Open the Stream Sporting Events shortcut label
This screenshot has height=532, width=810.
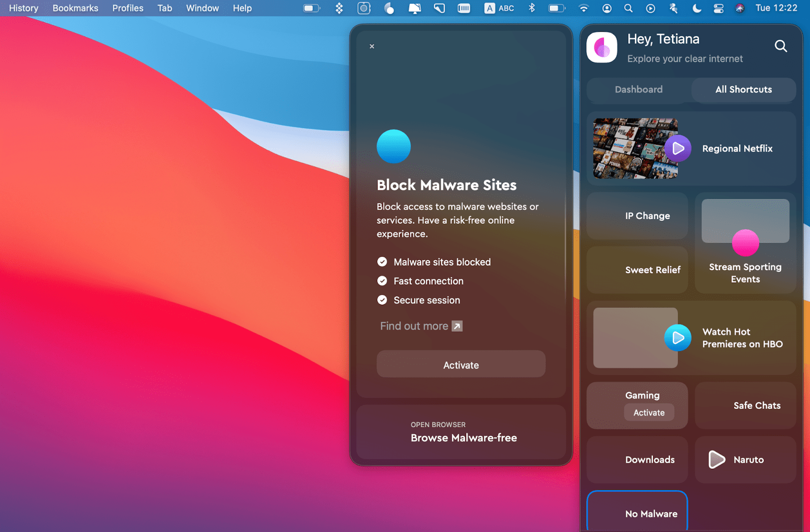745,273
